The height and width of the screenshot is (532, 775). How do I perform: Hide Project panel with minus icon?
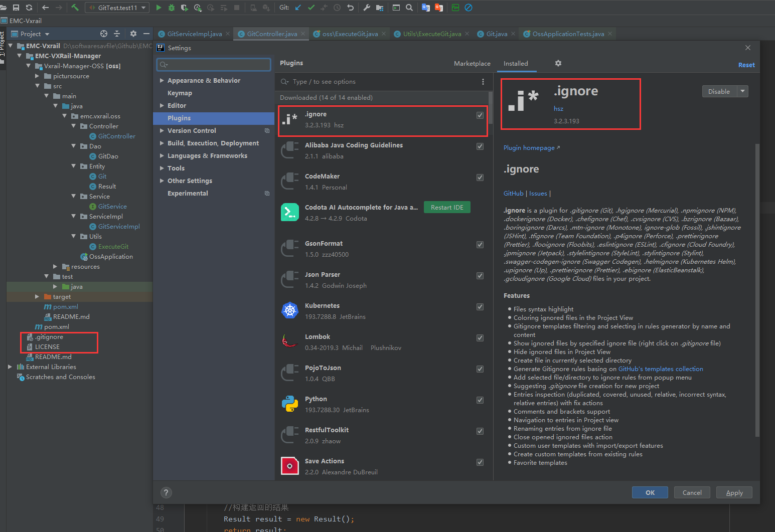pos(146,34)
